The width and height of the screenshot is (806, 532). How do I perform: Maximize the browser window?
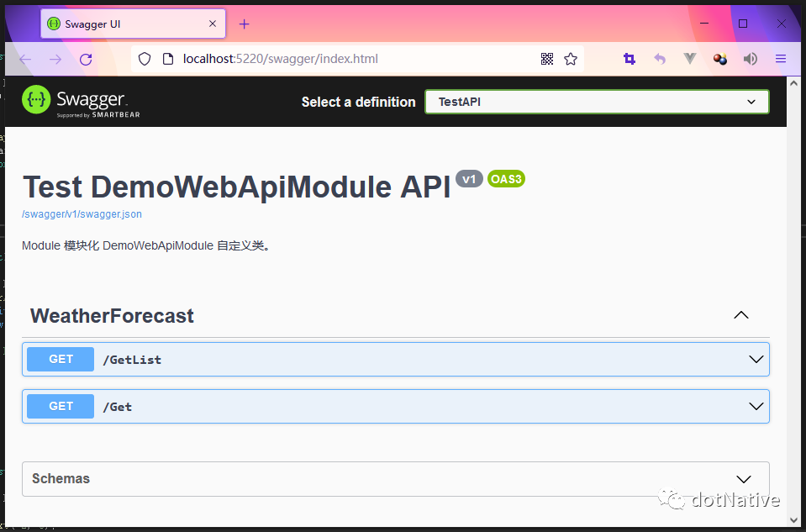click(743, 24)
